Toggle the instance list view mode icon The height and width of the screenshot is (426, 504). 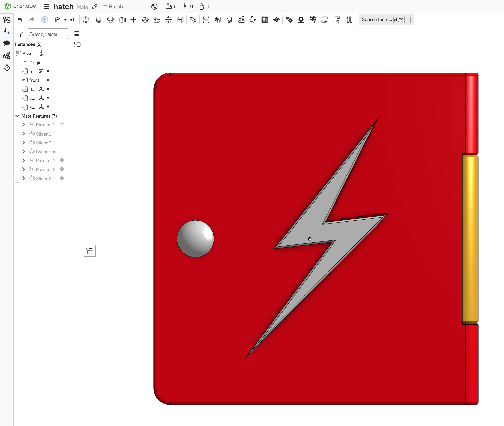(76, 34)
